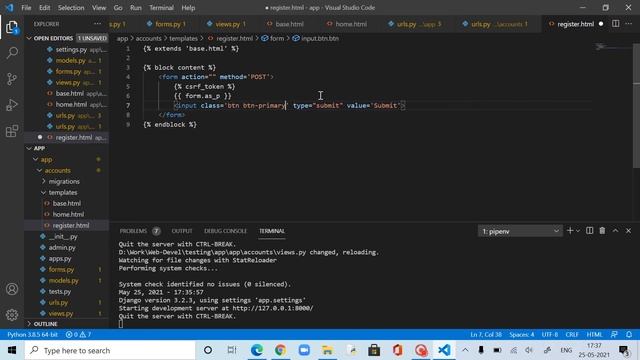Expand the migrations folder
The image size is (640, 360).
(x=44, y=182)
